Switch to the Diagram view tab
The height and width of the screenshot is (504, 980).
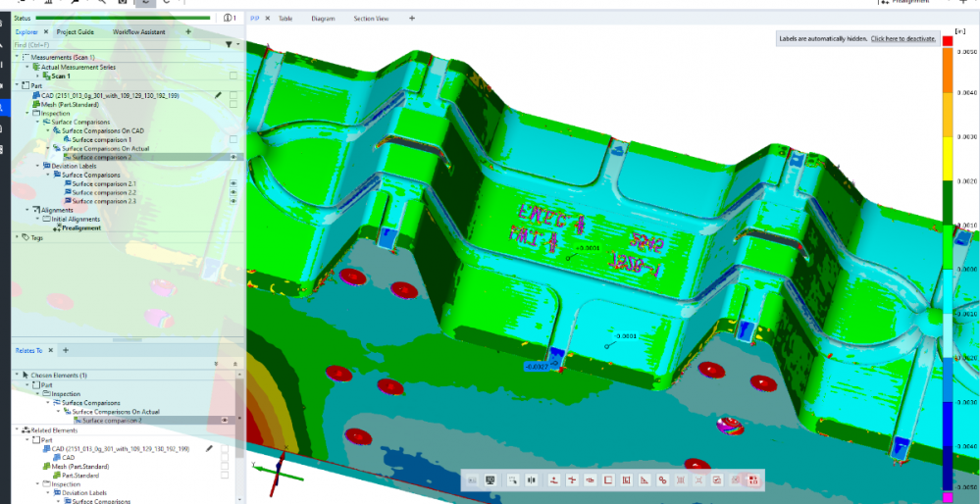[x=323, y=18]
